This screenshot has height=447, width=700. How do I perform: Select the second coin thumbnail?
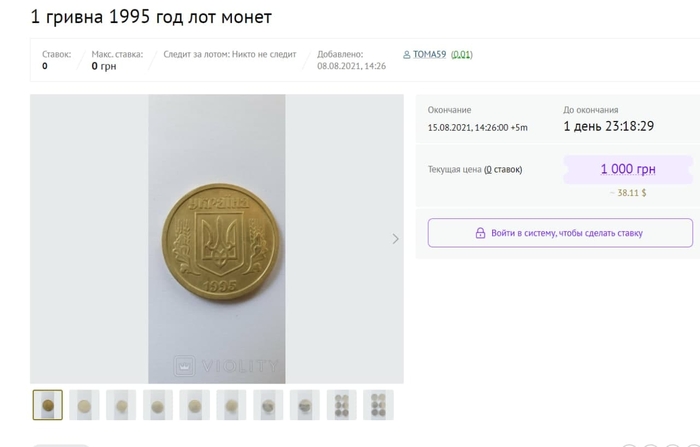point(84,405)
